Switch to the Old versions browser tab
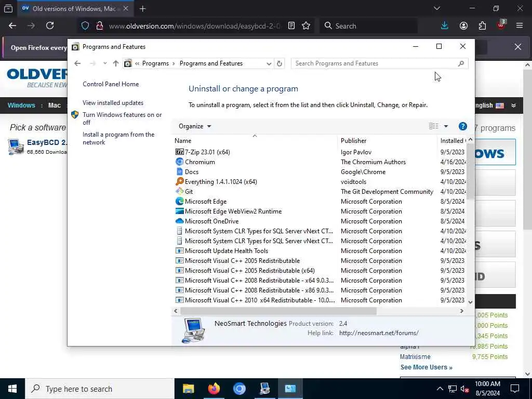532x399 pixels. click(x=75, y=8)
